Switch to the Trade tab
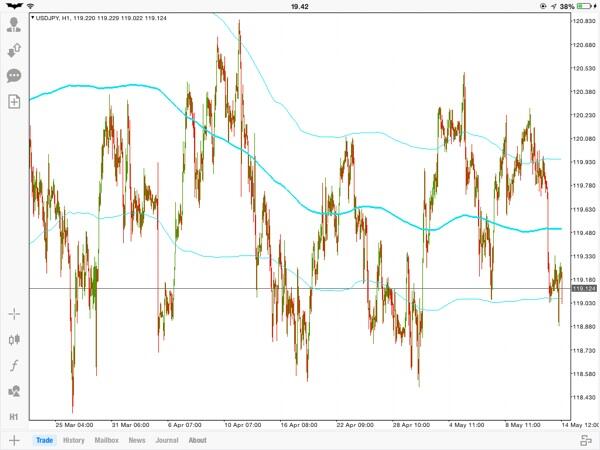 pyautogui.click(x=44, y=440)
